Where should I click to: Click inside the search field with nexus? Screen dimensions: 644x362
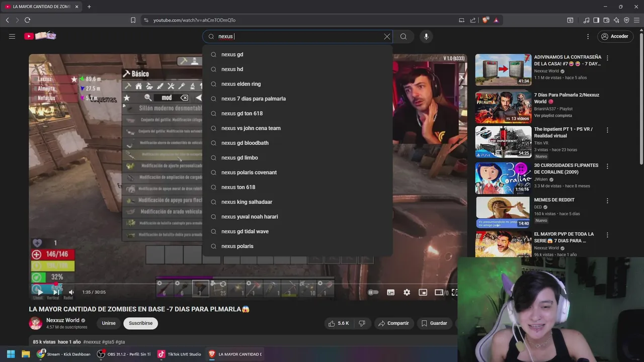tap(297, 36)
